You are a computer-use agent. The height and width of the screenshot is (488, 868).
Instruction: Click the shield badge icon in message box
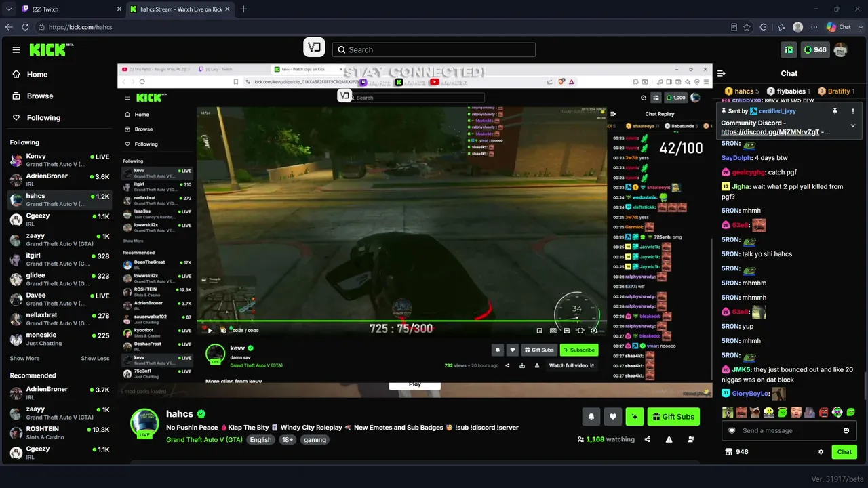pos(732,430)
